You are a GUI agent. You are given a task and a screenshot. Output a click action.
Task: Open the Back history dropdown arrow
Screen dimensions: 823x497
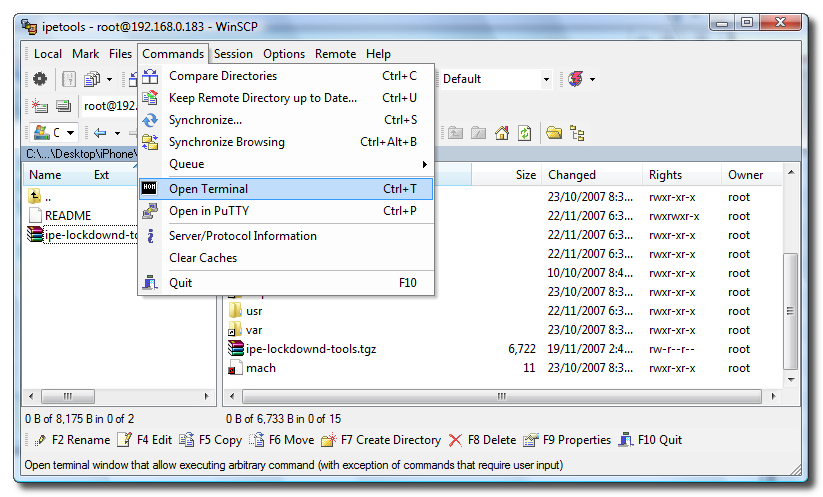click(x=117, y=133)
